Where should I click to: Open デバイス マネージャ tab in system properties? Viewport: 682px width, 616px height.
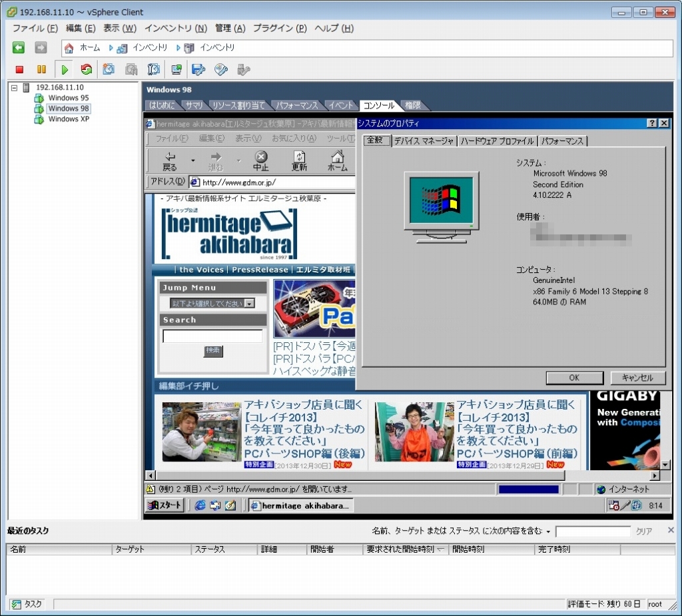(424, 141)
